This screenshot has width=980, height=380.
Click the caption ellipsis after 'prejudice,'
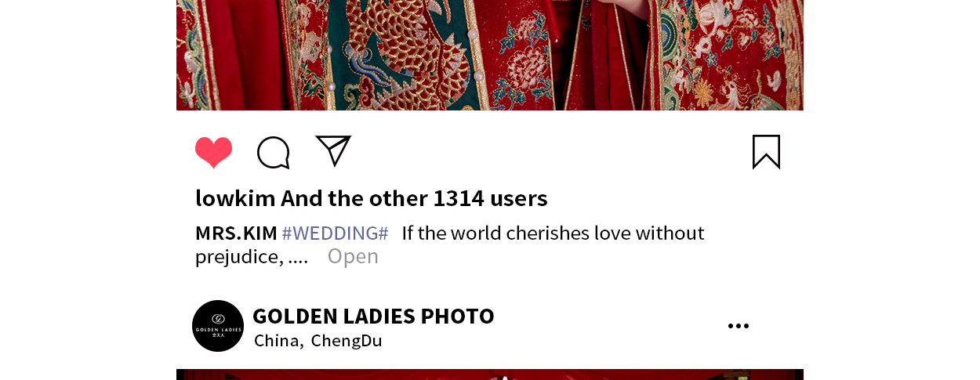pos(298,259)
